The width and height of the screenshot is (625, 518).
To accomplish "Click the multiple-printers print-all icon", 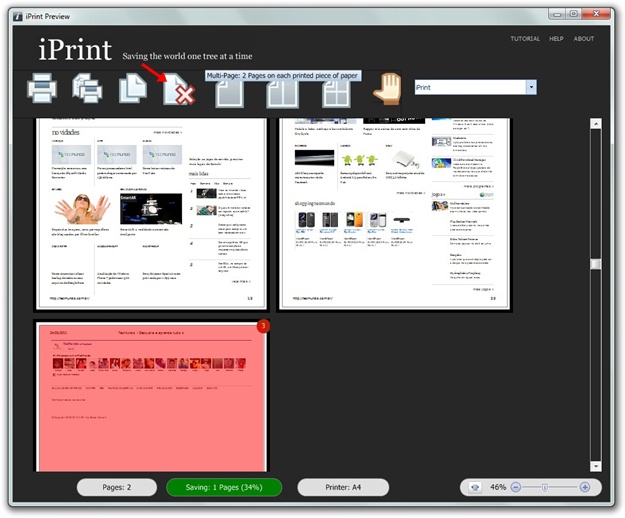I will point(87,88).
